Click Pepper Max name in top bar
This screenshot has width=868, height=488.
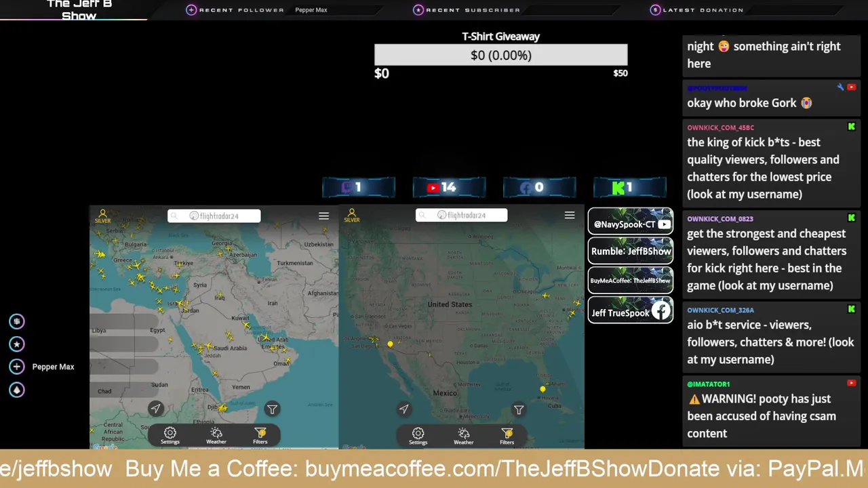pos(311,10)
